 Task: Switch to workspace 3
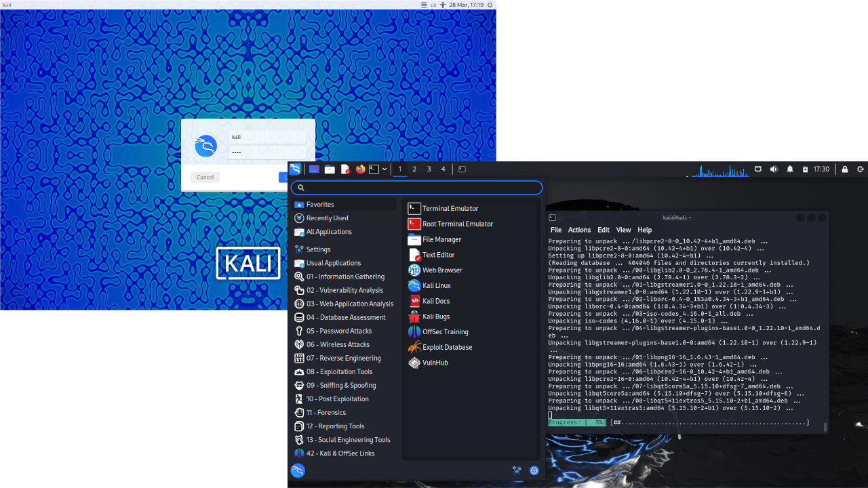[x=429, y=169]
